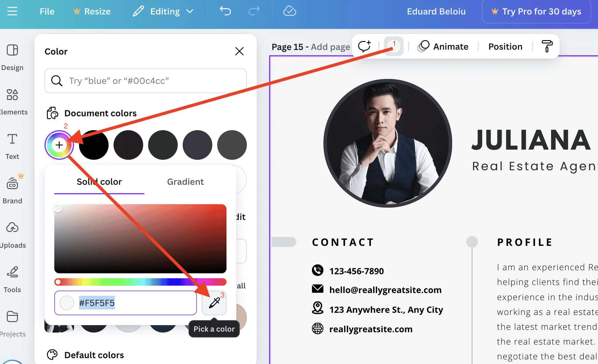
Task: Switch to the Gradient tab
Action: point(185,182)
